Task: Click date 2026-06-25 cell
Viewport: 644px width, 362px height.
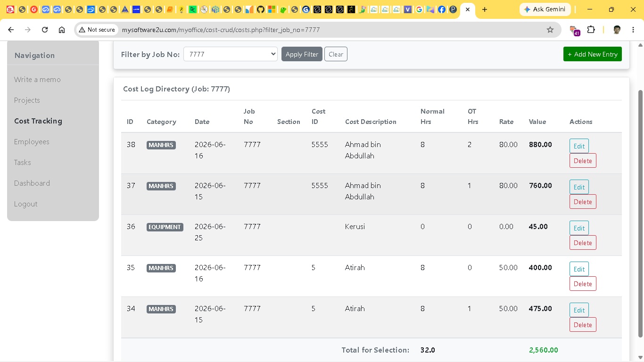Action: click(210, 232)
